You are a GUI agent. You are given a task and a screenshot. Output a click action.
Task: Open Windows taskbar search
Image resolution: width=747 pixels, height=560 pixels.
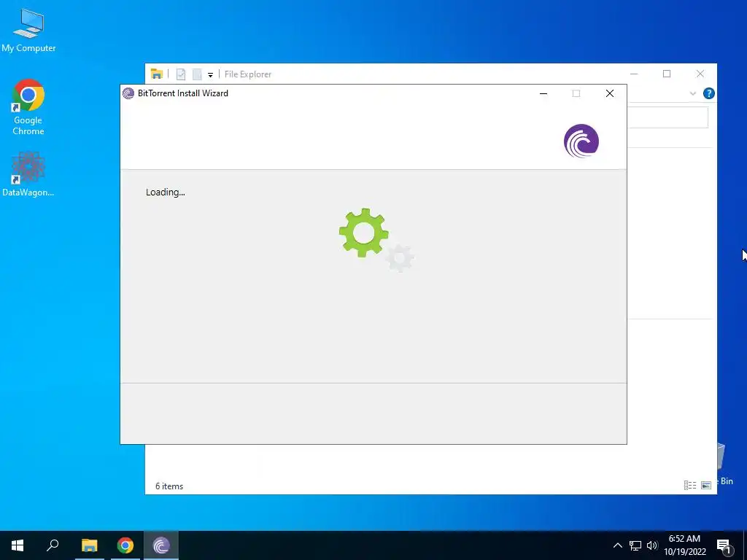(x=53, y=545)
